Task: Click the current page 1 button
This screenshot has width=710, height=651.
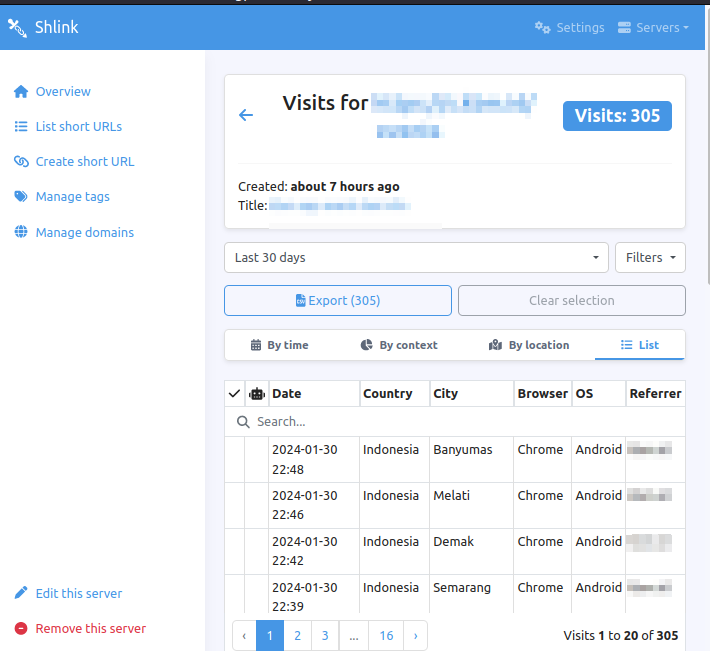Action: coord(270,636)
